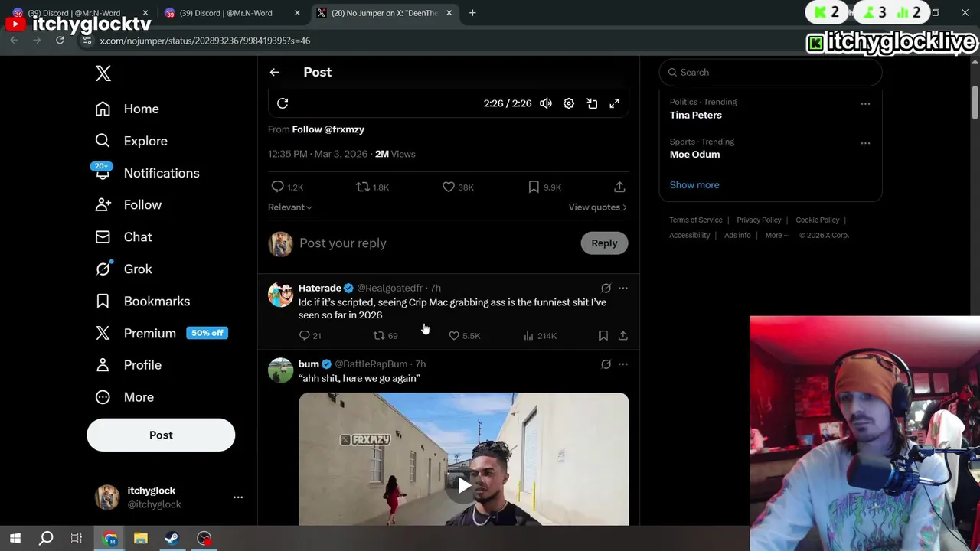Play the video in bum's reply

pos(464,485)
